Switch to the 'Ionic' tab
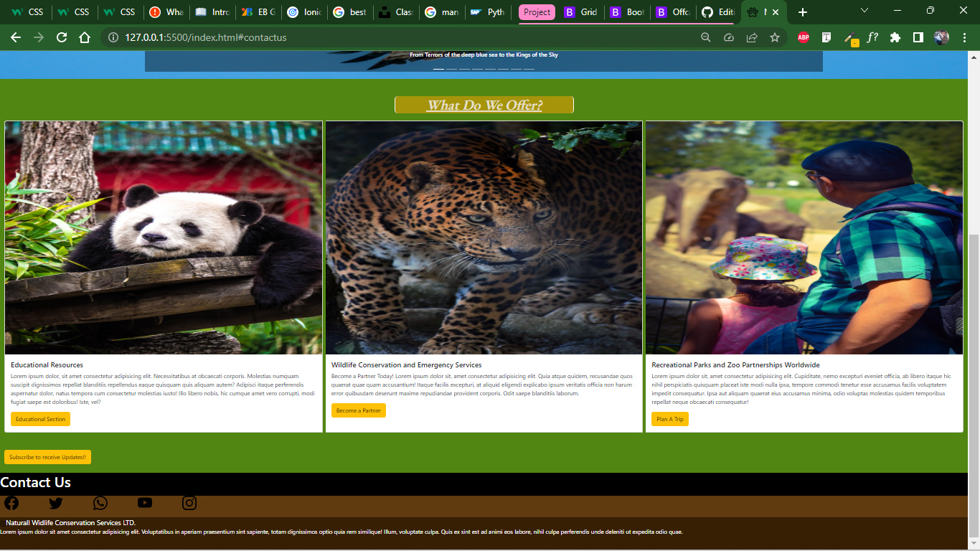This screenshot has height=551, width=980. click(x=303, y=12)
